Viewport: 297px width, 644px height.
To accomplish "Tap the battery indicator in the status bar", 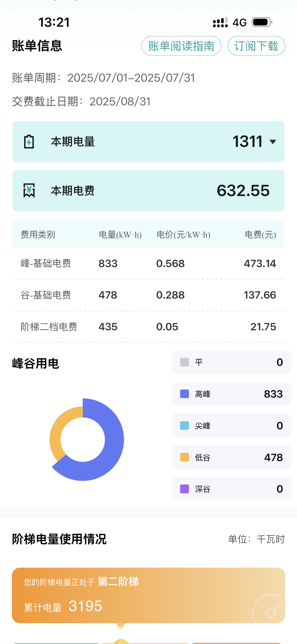I will tap(262, 22).
